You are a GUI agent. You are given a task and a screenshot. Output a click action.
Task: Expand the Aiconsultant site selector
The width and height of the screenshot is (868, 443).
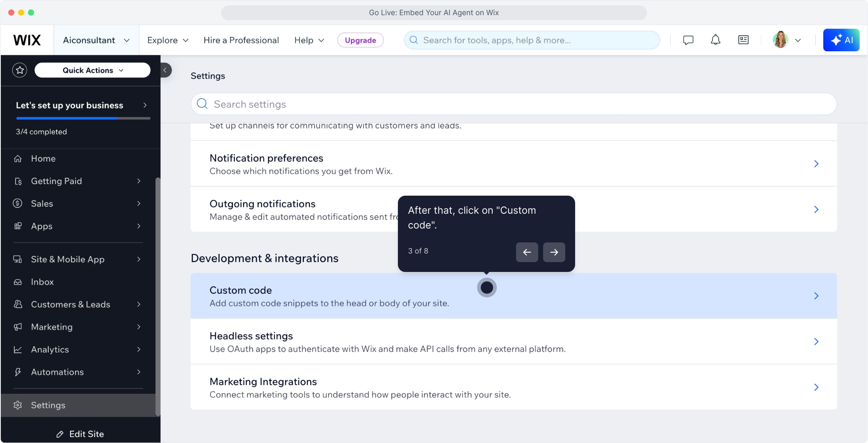[x=96, y=40]
